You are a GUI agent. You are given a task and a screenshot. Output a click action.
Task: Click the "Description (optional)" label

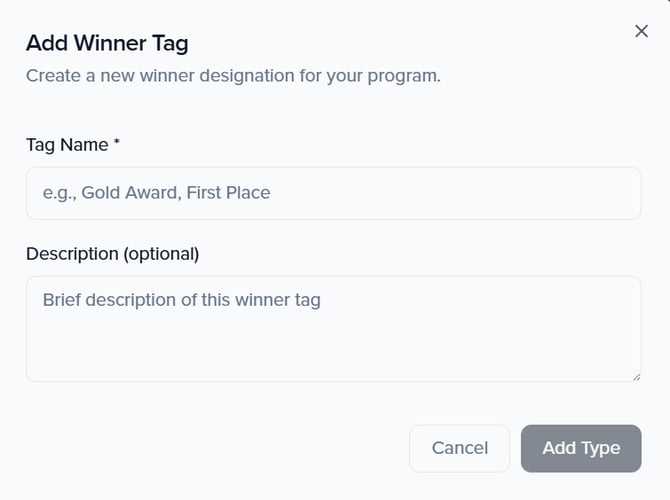112,254
